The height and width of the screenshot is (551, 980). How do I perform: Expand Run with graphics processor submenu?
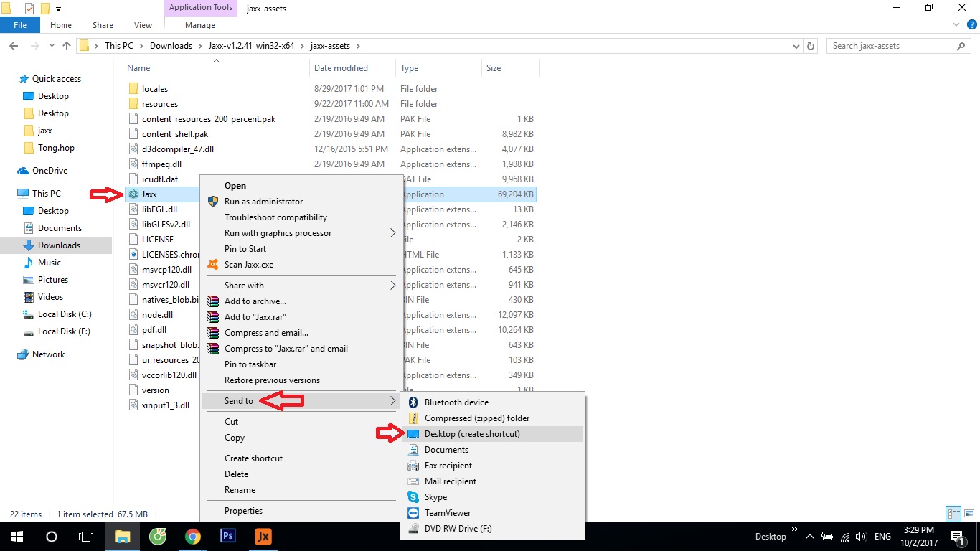392,233
